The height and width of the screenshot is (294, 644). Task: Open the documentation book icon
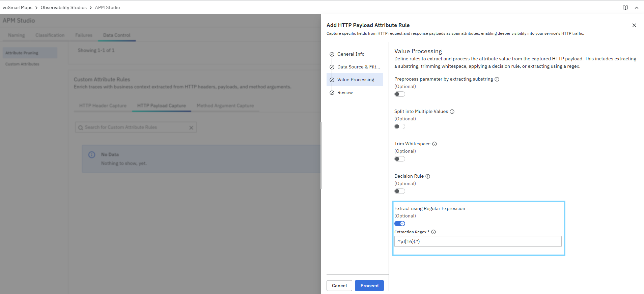coord(625,8)
